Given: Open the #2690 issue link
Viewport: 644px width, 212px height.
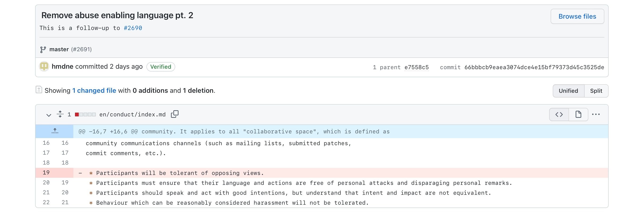Looking at the screenshot, I should [133, 28].
